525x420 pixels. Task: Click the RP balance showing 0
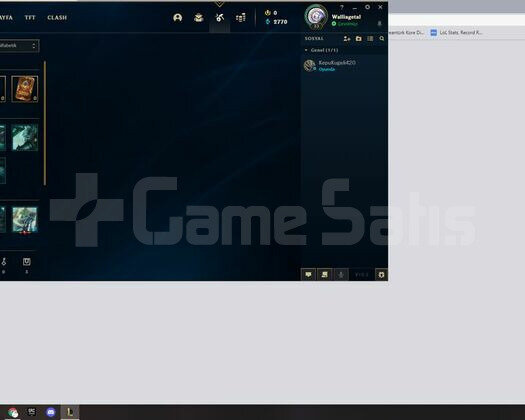[271, 13]
